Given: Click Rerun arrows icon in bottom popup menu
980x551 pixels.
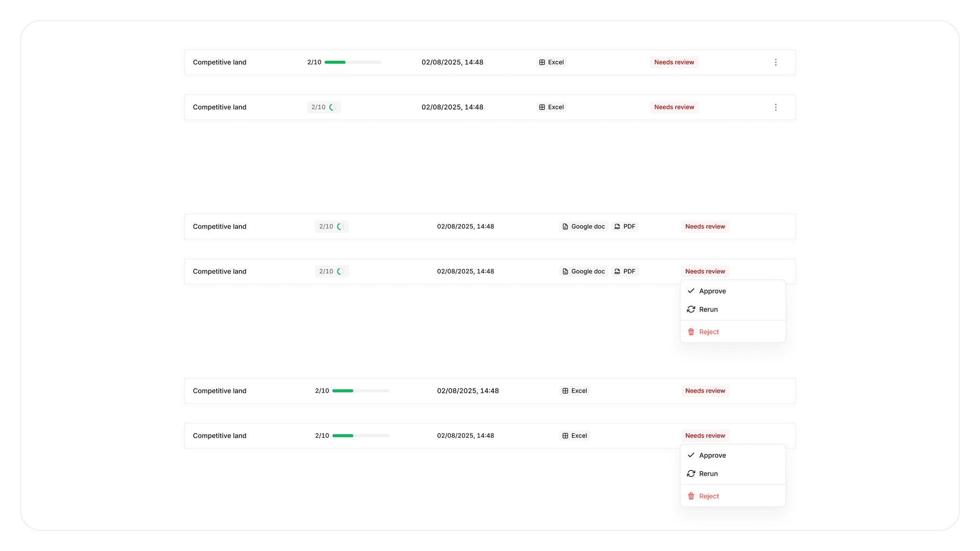Looking at the screenshot, I should 691,474.
